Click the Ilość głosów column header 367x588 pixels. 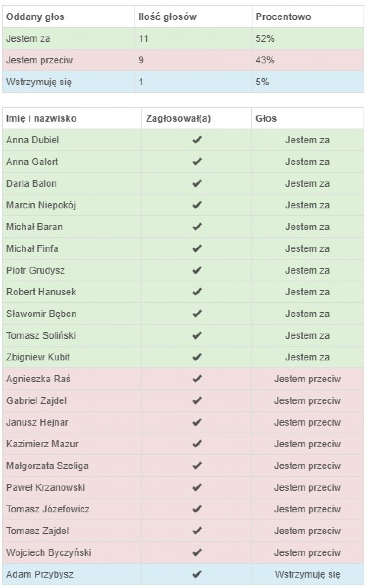[168, 17]
